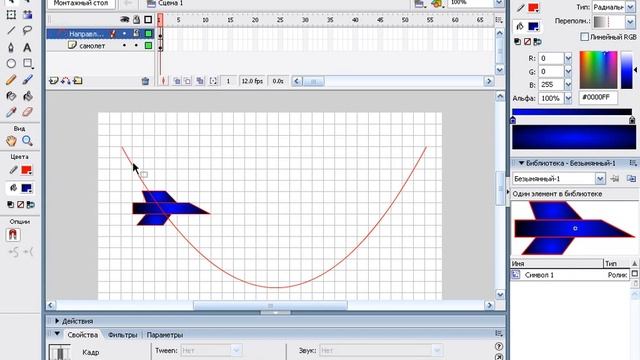Open the B value slider dropdown
Screen dimensions: 640x360
(568, 84)
